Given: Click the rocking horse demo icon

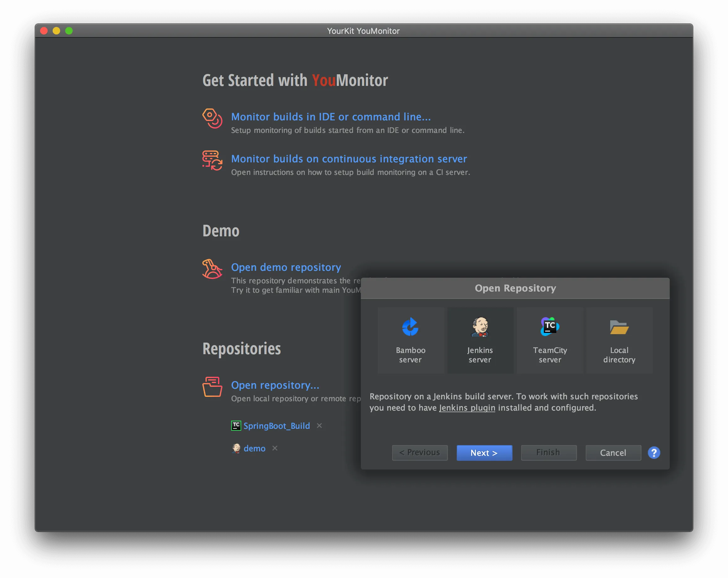Looking at the screenshot, I should tap(212, 269).
